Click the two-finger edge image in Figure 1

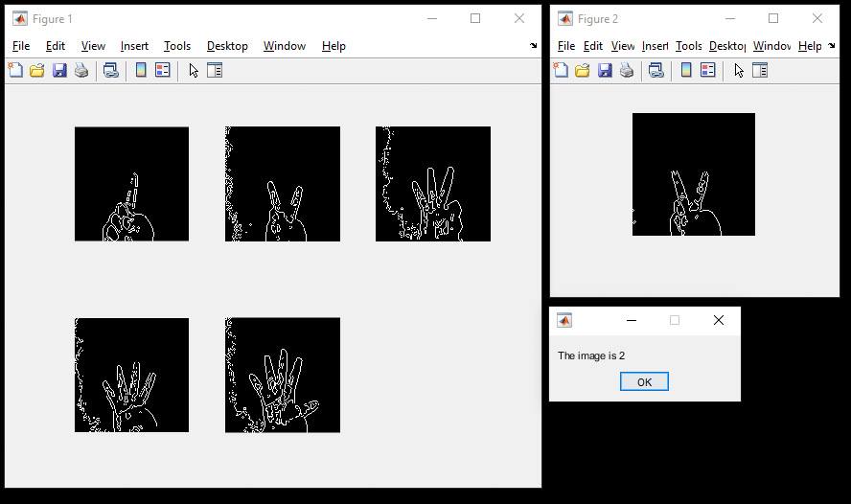pyautogui.click(x=283, y=184)
